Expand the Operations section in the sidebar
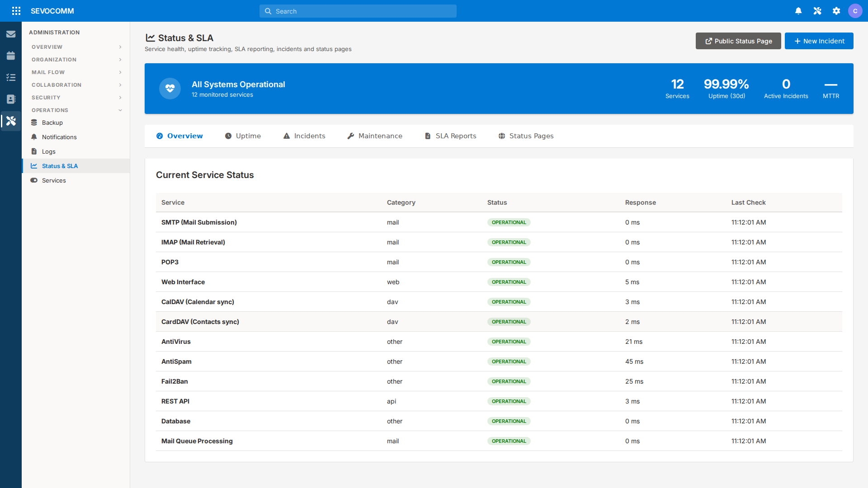 coord(75,110)
